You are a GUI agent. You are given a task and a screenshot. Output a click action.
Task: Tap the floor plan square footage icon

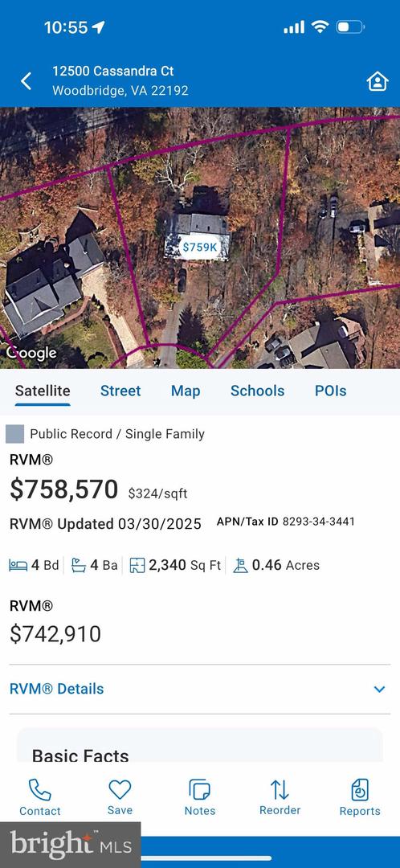137,565
